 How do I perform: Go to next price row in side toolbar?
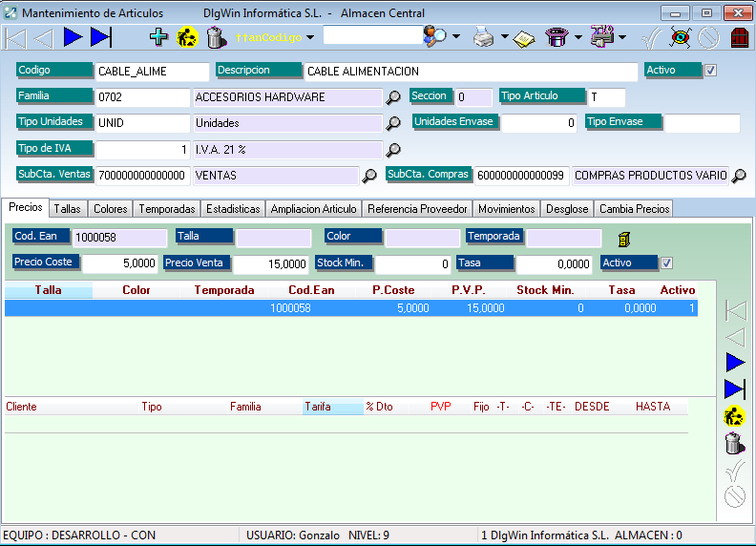(735, 362)
